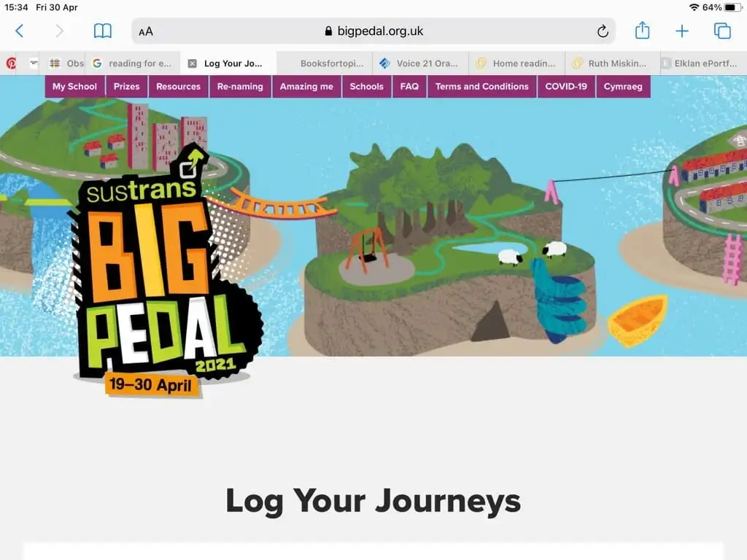Reload the page with refresh icon
Image resolution: width=747 pixels, height=560 pixels.
pos(602,31)
